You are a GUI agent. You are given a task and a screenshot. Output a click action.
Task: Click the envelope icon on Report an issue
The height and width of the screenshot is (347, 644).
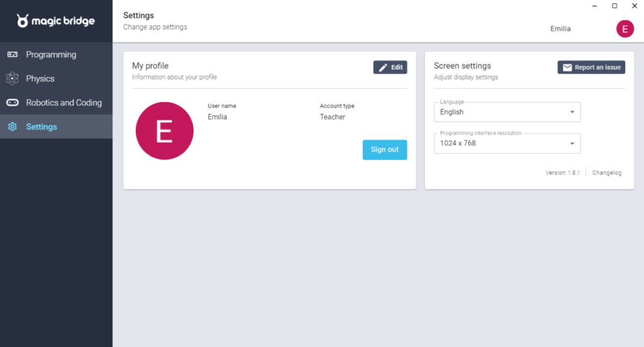point(567,67)
